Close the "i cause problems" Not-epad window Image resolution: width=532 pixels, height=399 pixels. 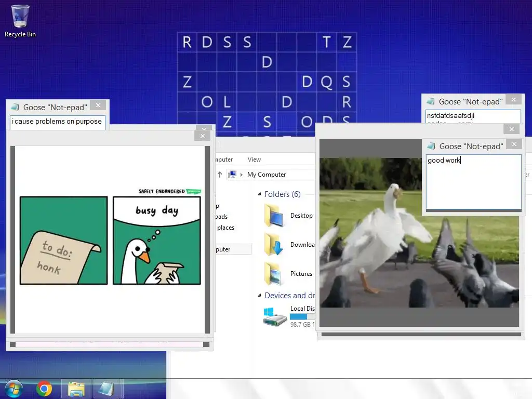(98, 105)
